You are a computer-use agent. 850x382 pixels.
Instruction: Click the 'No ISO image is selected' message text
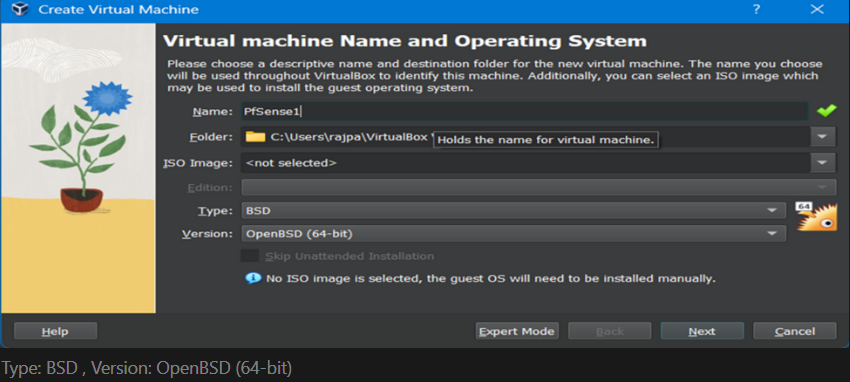pyautogui.click(x=491, y=279)
